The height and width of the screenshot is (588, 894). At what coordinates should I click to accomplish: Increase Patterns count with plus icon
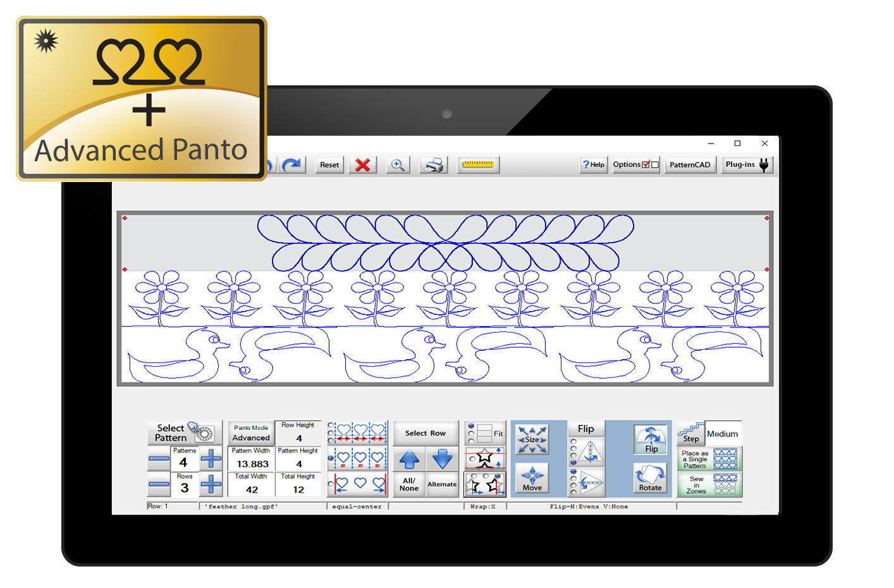pyautogui.click(x=211, y=458)
